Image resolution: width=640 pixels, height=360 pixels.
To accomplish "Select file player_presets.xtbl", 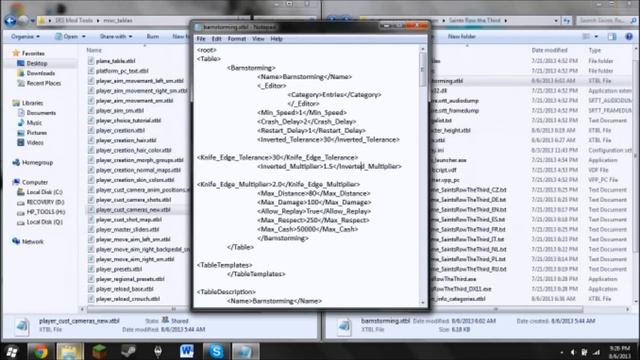I will tap(119, 269).
